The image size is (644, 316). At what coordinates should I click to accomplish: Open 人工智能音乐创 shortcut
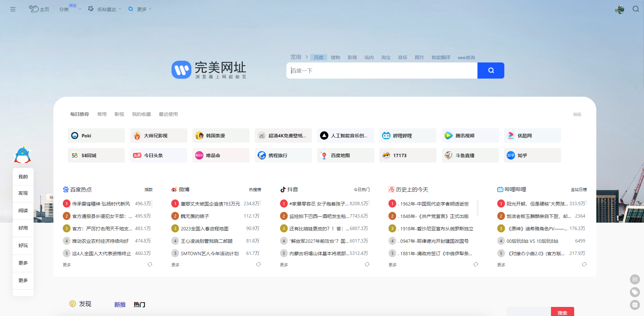click(x=346, y=136)
